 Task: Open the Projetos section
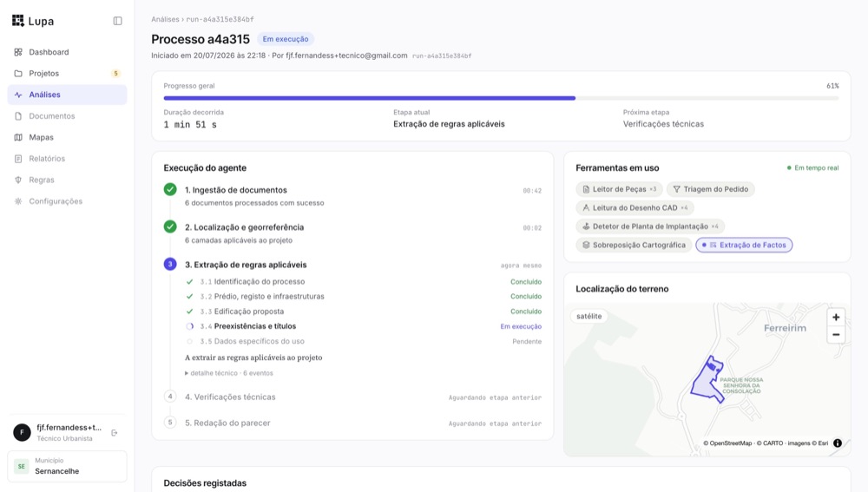coord(67,73)
